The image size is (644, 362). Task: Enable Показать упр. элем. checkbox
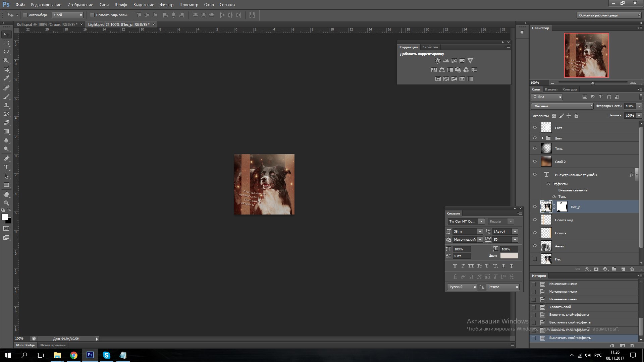[92, 15]
